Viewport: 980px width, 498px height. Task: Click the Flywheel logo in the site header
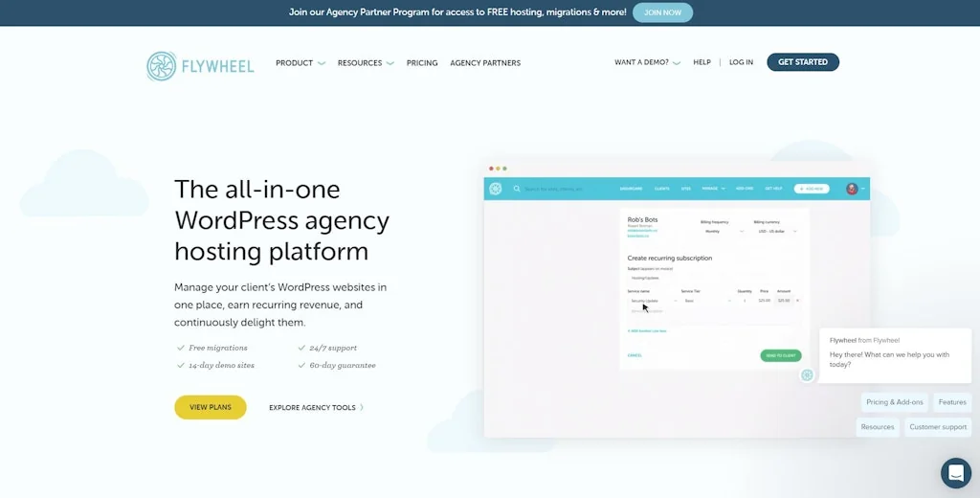pos(200,66)
